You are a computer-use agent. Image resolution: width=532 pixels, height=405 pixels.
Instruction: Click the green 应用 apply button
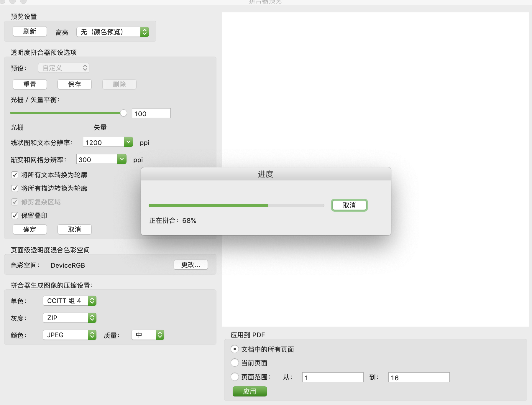tap(250, 391)
